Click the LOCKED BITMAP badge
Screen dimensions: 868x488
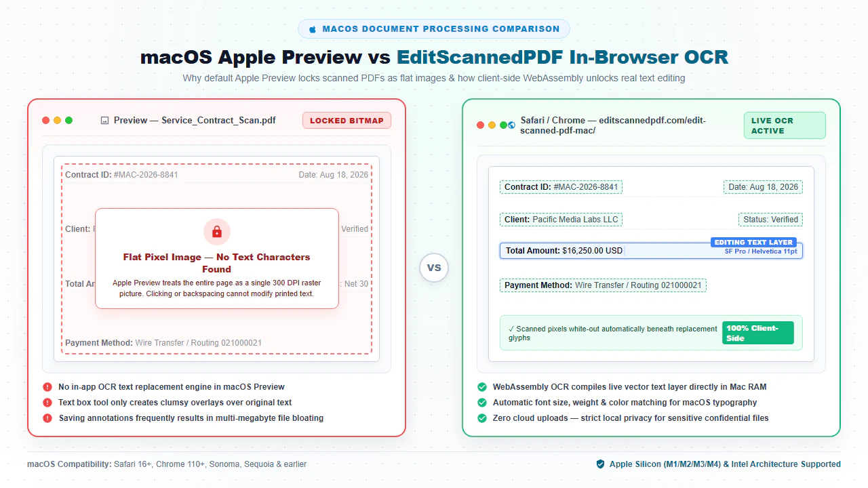[x=347, y=121]
